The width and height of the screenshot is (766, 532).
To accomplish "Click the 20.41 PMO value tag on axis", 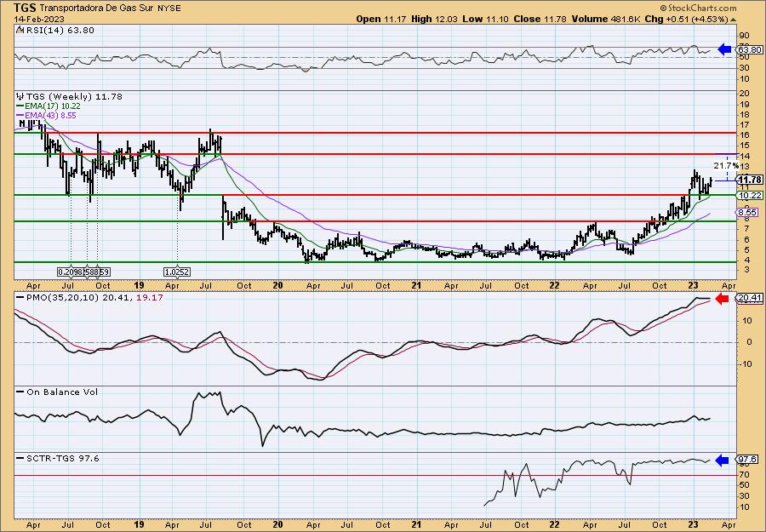I will point(750,300).
